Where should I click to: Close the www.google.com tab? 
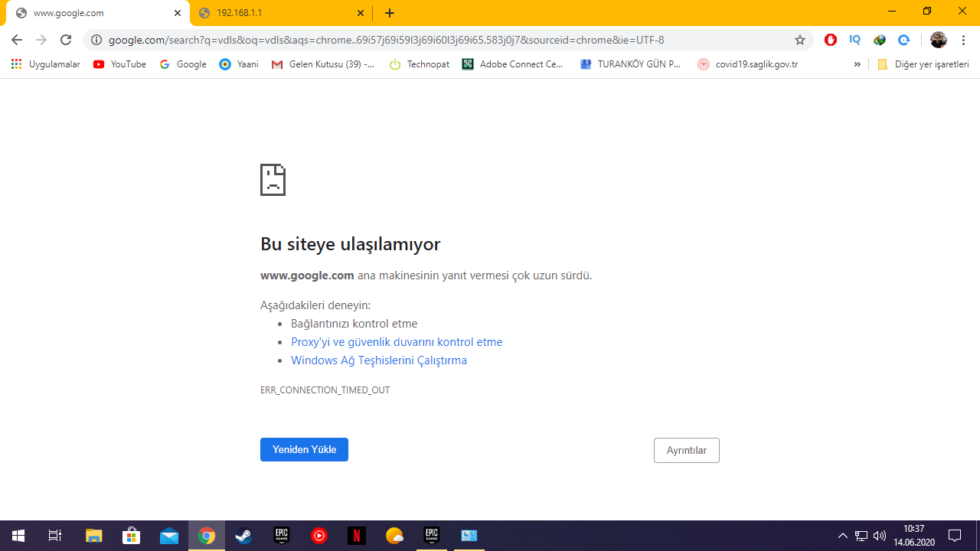pyautogui.click(x=178, y=13)
